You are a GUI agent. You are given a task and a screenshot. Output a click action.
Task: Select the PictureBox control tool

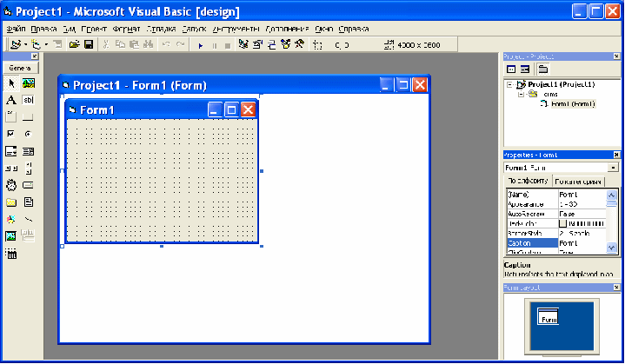tap(29, 83)
